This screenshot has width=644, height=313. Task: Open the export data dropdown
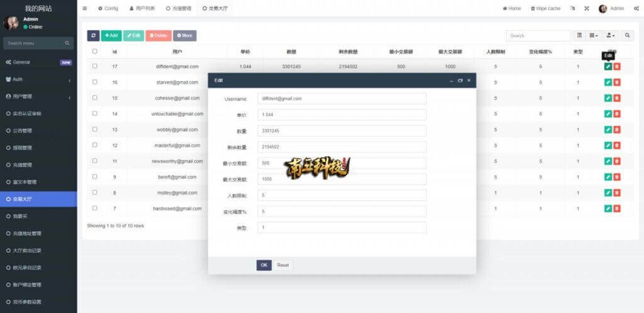click(611, 35)
